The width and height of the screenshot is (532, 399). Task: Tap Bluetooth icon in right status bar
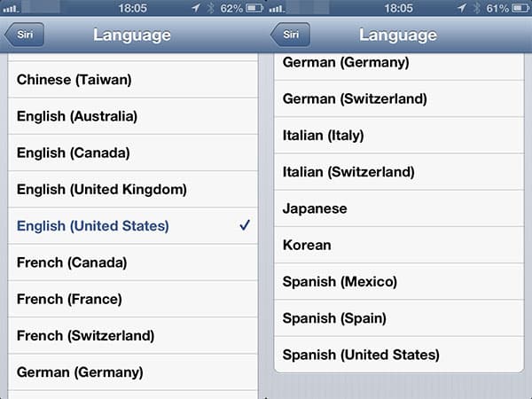click(477, 8)
